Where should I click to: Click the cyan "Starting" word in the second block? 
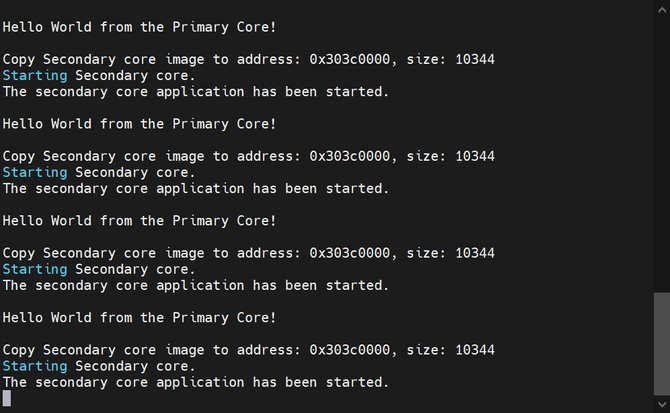tap(35, 172)
